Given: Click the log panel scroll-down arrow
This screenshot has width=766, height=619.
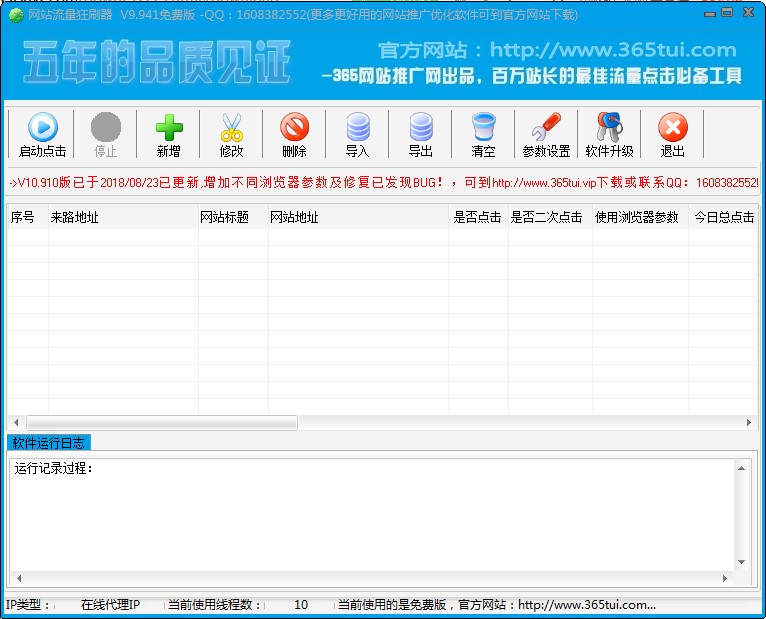Looking at the screenshot, I should pyautogui.click(x=741, y=562).
